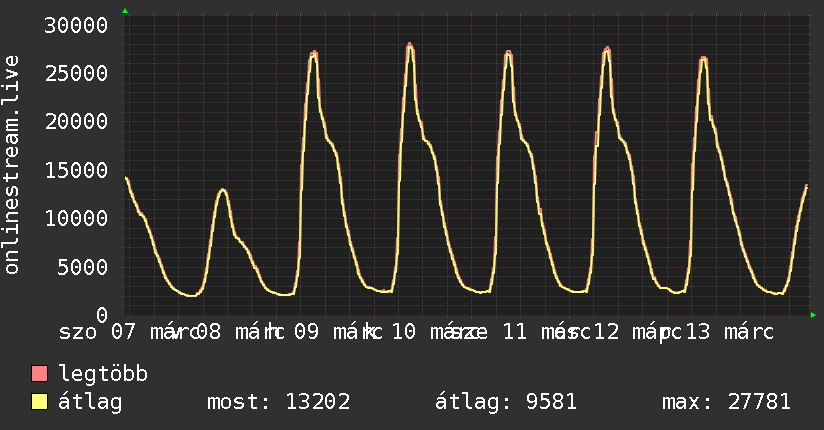This screenshot has height=430, width=824.
Task: Click the 25000 y-axis label
Action: 76,74
